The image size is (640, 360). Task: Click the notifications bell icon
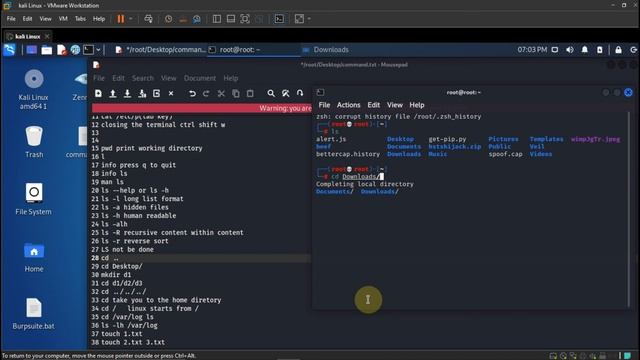(x=584, y=50)
